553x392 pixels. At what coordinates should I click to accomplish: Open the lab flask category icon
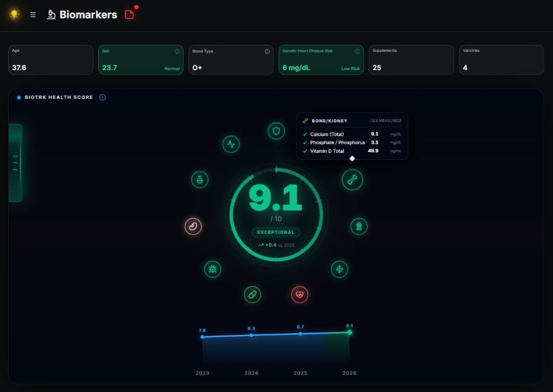[199, 180]
